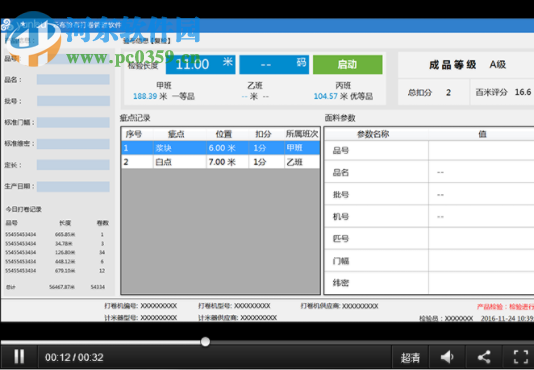Click the 126.80 length record row
This screenshot has height=370, width=534.
pyautogui.click(x=54, y=252)
